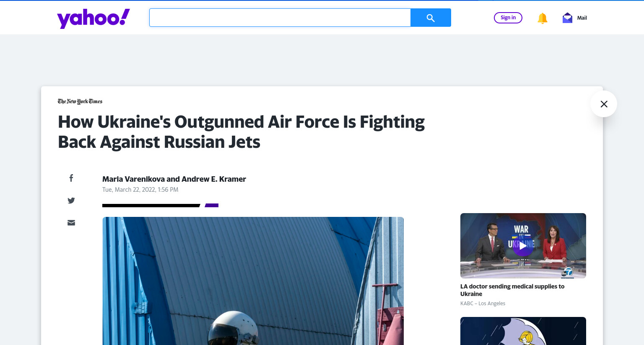Play the War in Ukraine video
Screen dimensions: 644x345
coord(523,246)
